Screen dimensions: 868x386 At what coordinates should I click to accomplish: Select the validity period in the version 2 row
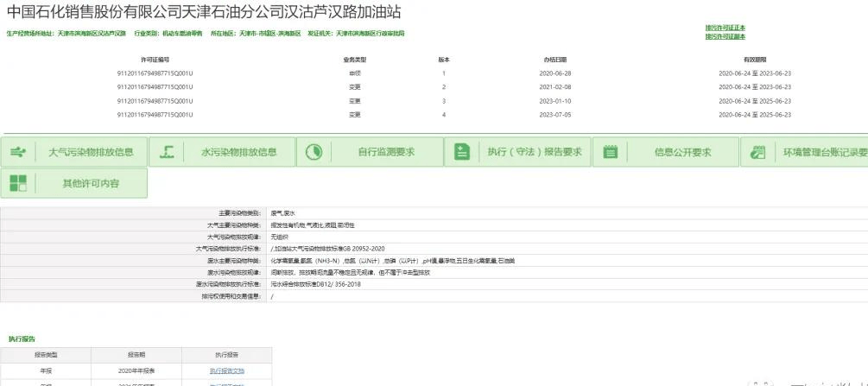755,87
